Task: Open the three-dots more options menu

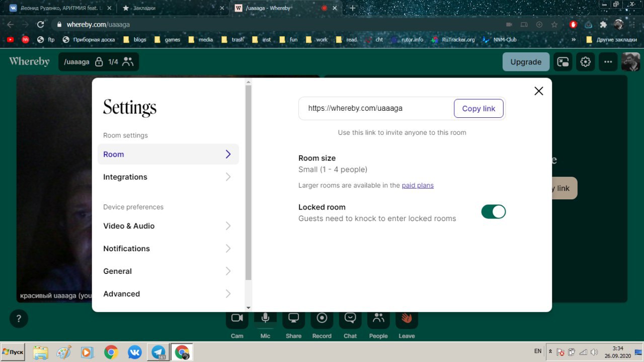Action: point(608,62)
